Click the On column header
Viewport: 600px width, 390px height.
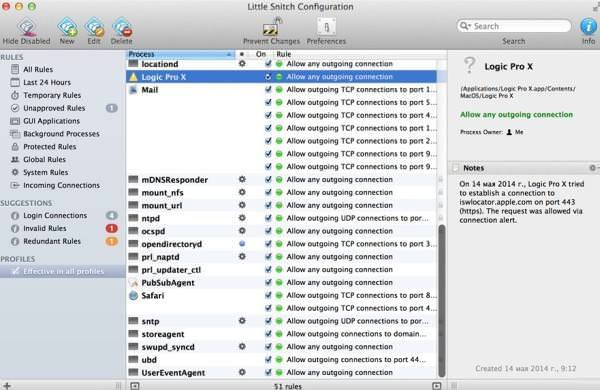pos(261,54)
